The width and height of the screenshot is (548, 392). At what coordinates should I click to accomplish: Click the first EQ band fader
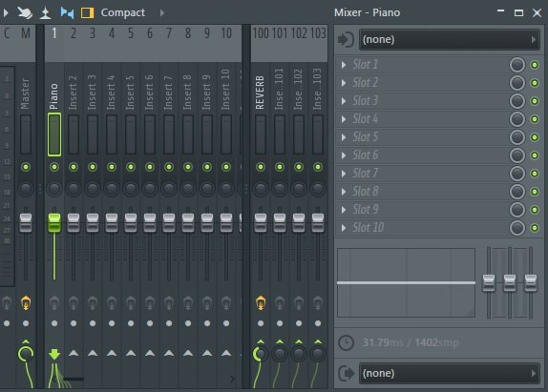pyautogui.click(x=489, y=282)
